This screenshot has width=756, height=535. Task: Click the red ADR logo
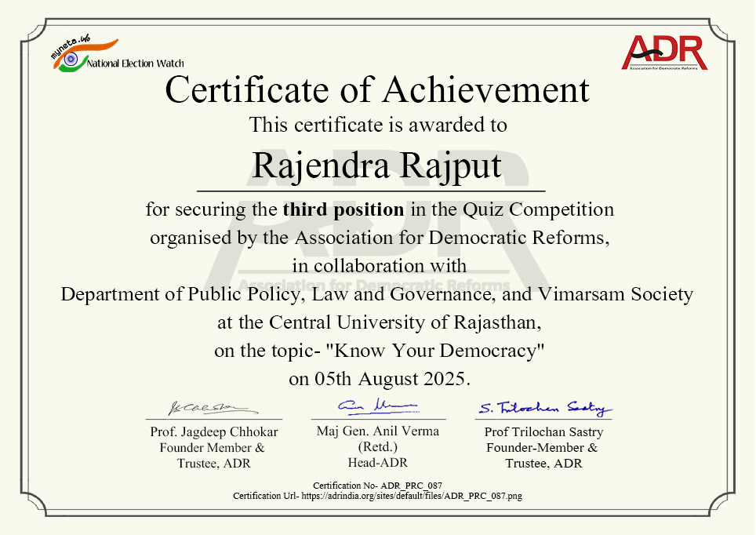tap(664, 53)
